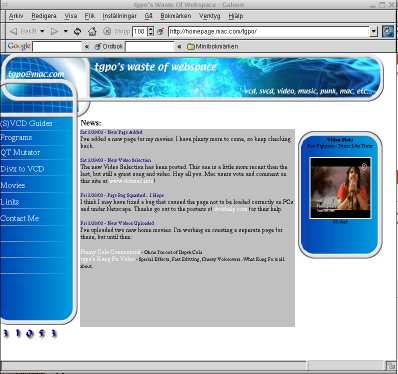The image size is (398, 374).
Task: Open the Back history dropdown arrow
Action: coord(42,31)
